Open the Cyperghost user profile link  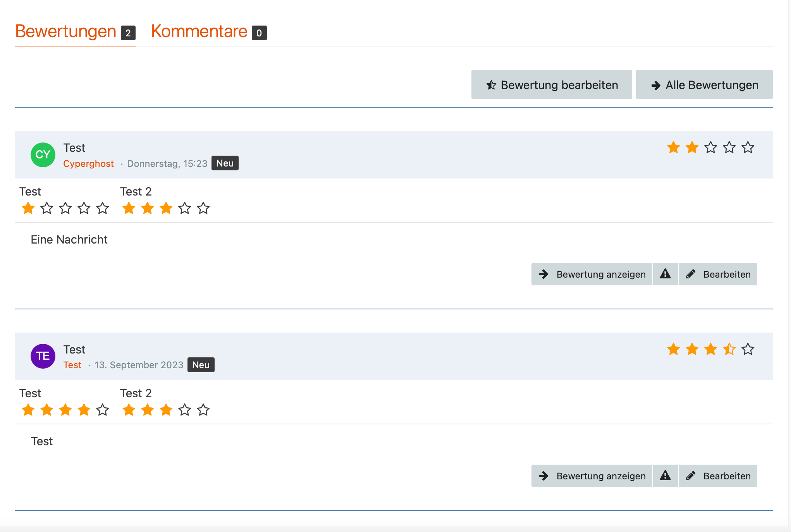88,164
